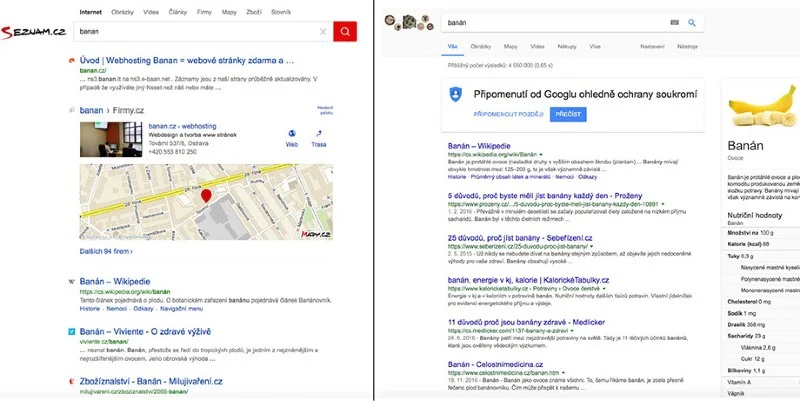
Task: Open Úvod Webhosting Banan result
Action: (187, 61)
